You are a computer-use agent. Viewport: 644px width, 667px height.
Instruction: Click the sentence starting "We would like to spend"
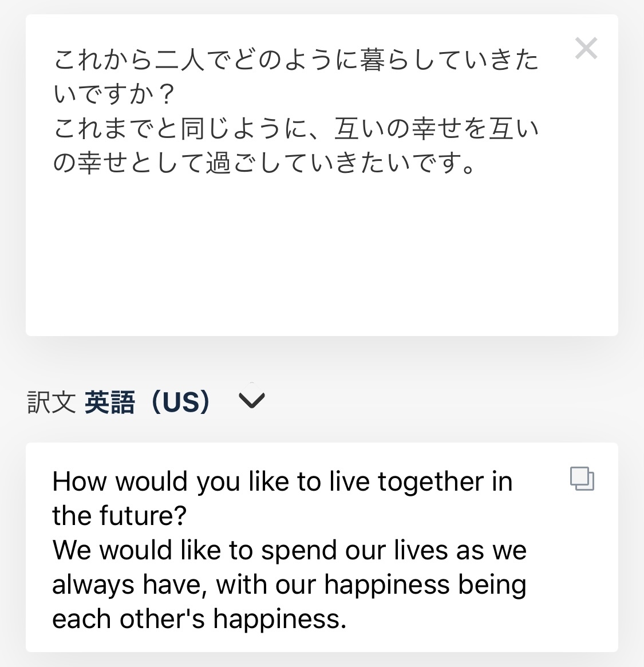pyautogui.click(x=289, y=550)
